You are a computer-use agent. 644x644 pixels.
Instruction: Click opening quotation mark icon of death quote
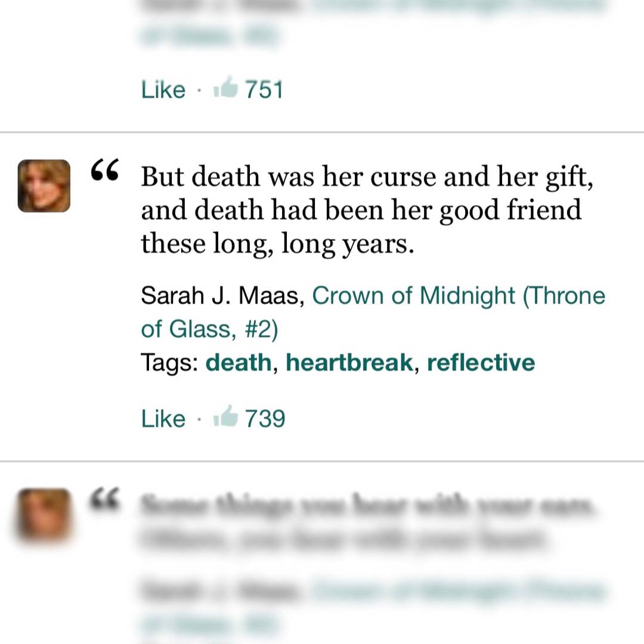(x=105, y=170)
